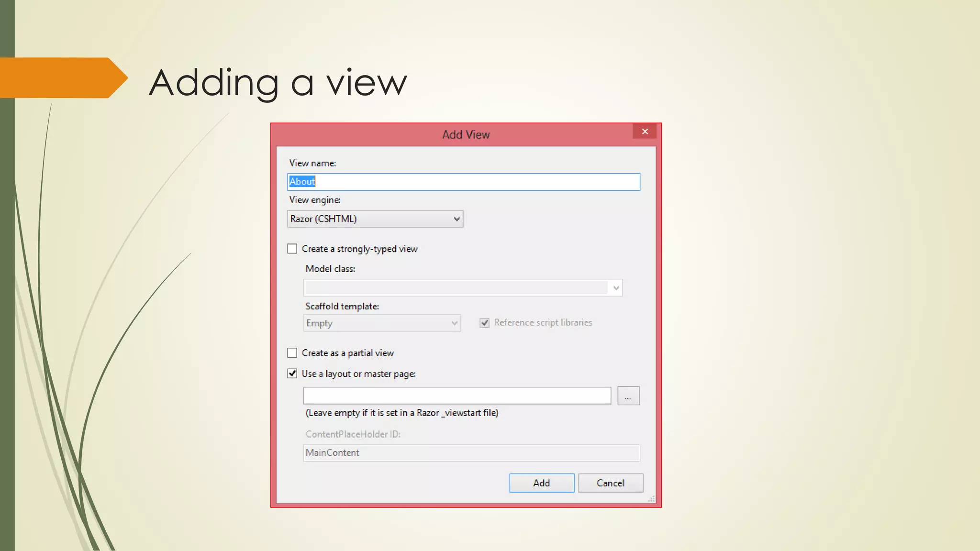Enable Create a strongly-typed view checkbox
The image size is (980, 551).
292,249
